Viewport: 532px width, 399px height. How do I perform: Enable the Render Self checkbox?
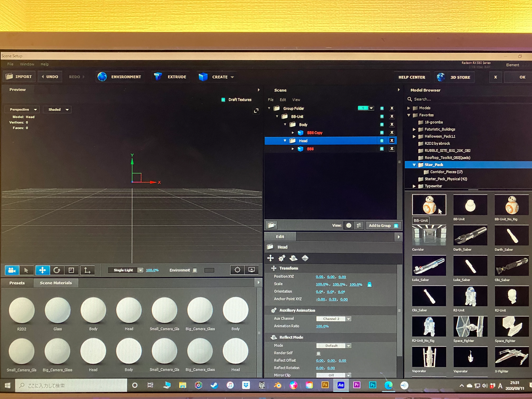(x=318, y=353)
